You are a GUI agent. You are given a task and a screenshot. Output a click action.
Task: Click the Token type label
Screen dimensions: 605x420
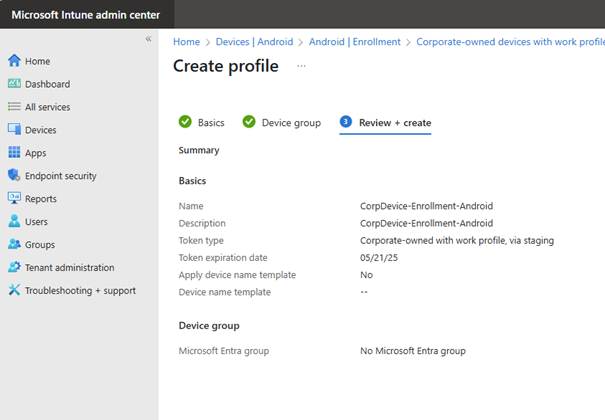click(x=201, y=241)
